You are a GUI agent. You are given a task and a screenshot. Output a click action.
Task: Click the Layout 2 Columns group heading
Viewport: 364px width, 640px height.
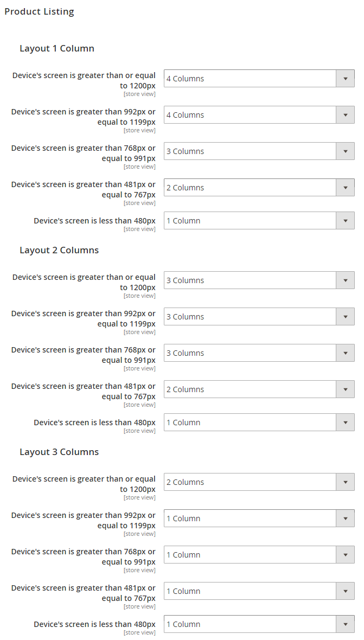point(59,250)
